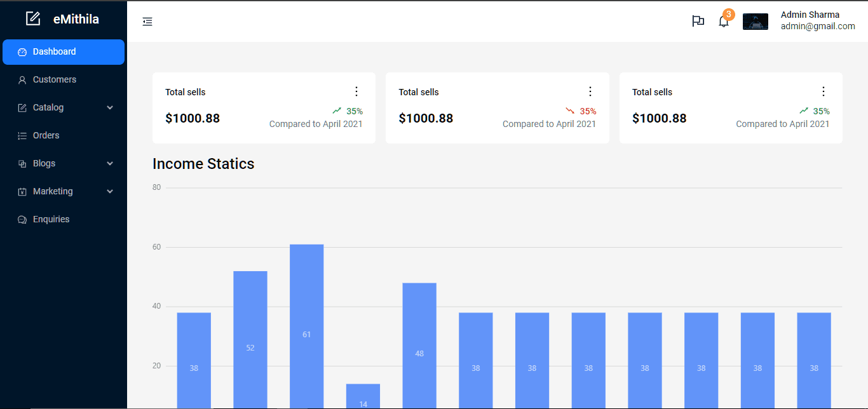
Task: Select the short chart bar labeled 14
Action: pos(363,396)
